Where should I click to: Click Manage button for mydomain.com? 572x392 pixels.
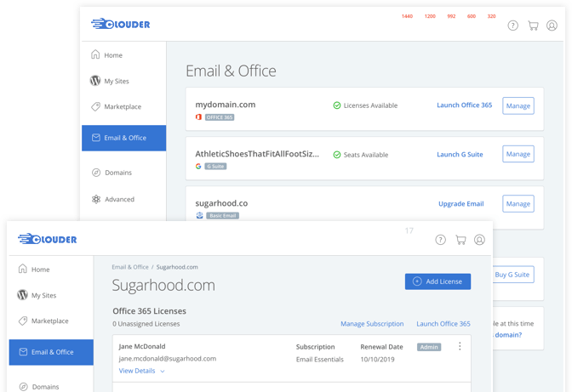pos(518,105)
